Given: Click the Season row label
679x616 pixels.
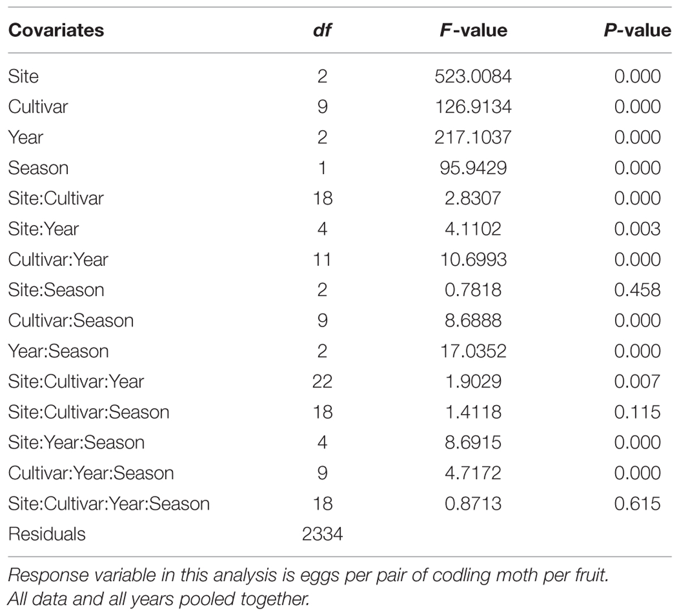Looking at the screenshot, I should (x=38, y=168).
